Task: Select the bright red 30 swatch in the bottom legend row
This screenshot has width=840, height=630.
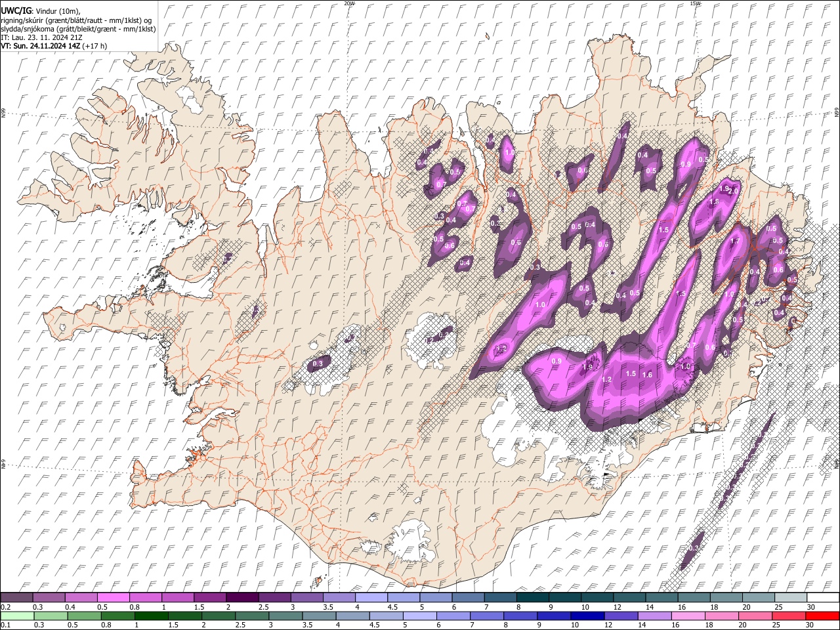Action: tap(823, 616)
